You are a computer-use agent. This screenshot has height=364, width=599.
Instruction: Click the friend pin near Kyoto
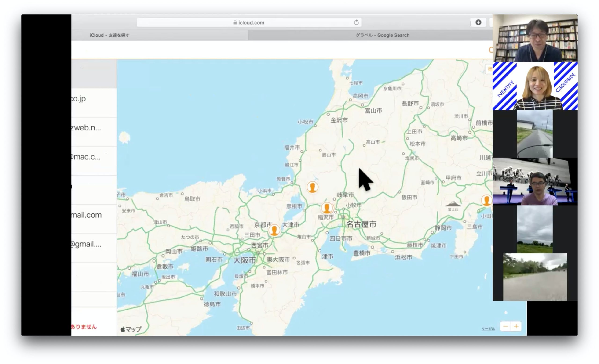click(274, 230)
